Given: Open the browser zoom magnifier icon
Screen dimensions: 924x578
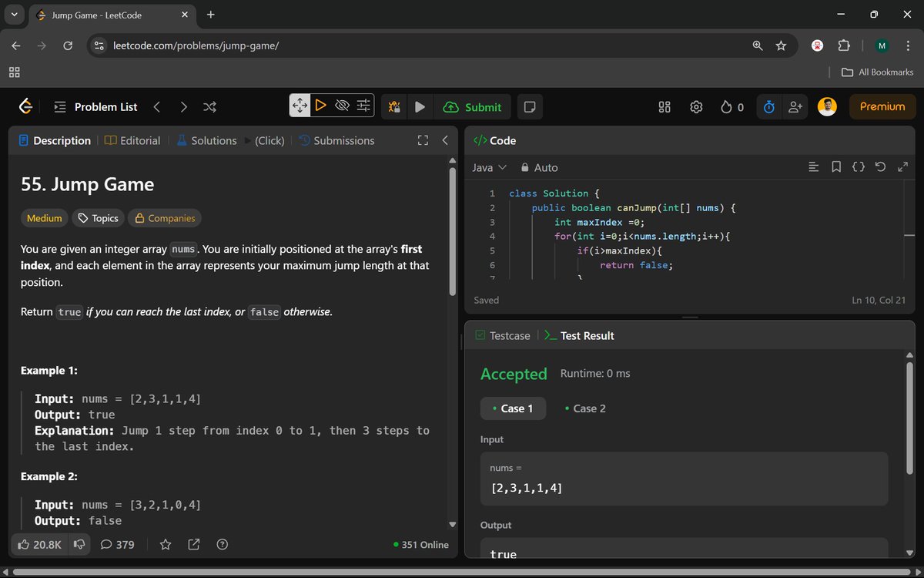Looking at the screenshot, I should coord(758,45).
